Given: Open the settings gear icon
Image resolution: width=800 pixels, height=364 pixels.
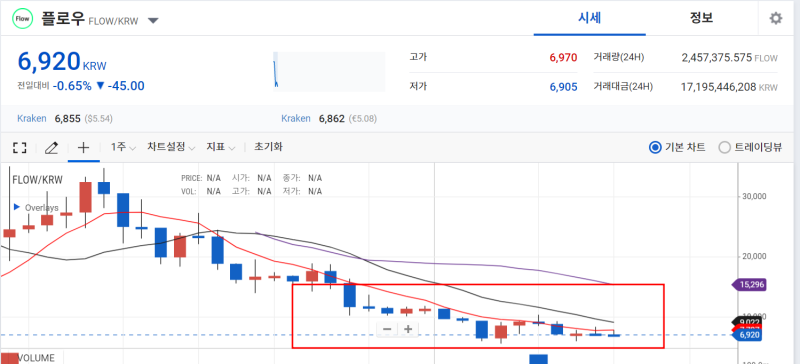Looking at the screenshot, I should point(776,19).
